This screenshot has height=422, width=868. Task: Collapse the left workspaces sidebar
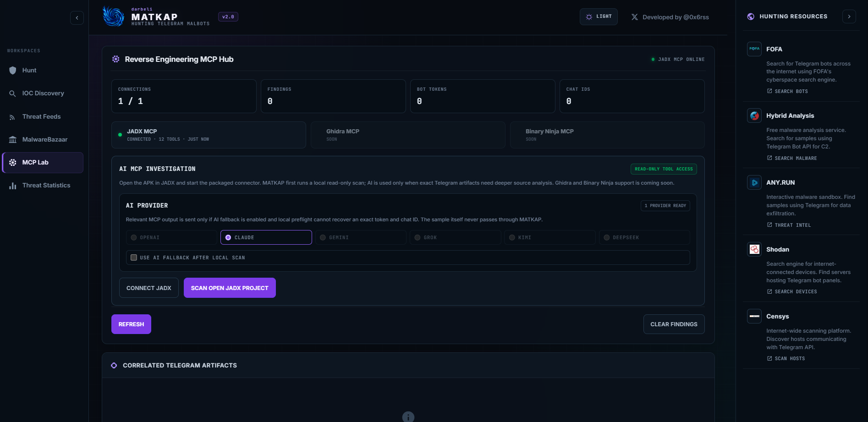(x=77, y=18)
